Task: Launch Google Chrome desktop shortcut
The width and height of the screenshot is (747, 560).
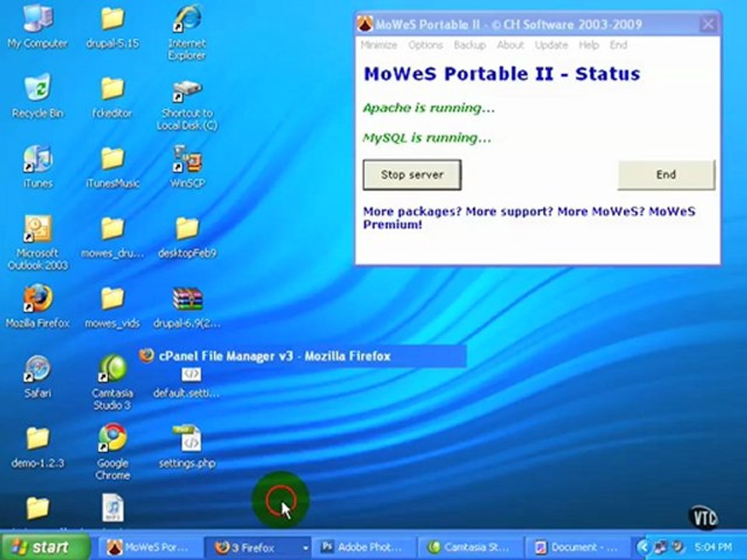Action: [x=112, y=451]
